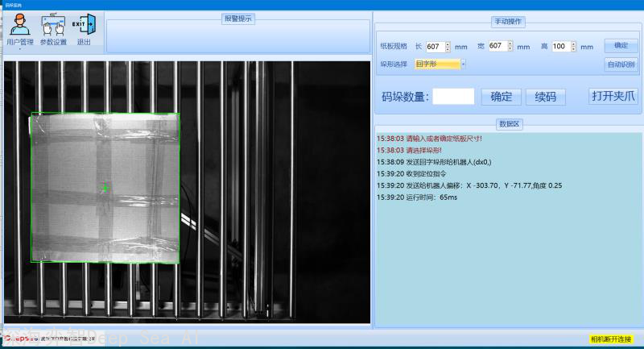Screen dimensions: 644x349
Task: Click 确定 button beside 码垛数量
Action: (x=501, y=97)
